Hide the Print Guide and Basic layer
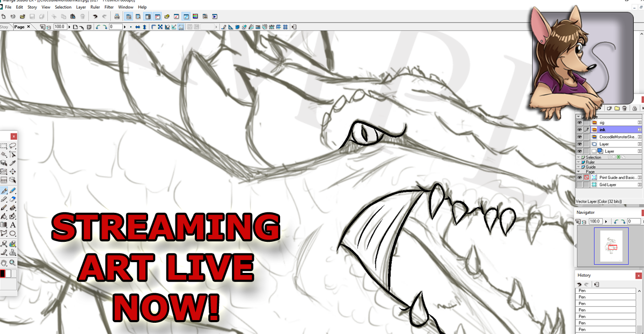Viewport: 644px width, 334px height. (580, 177)
